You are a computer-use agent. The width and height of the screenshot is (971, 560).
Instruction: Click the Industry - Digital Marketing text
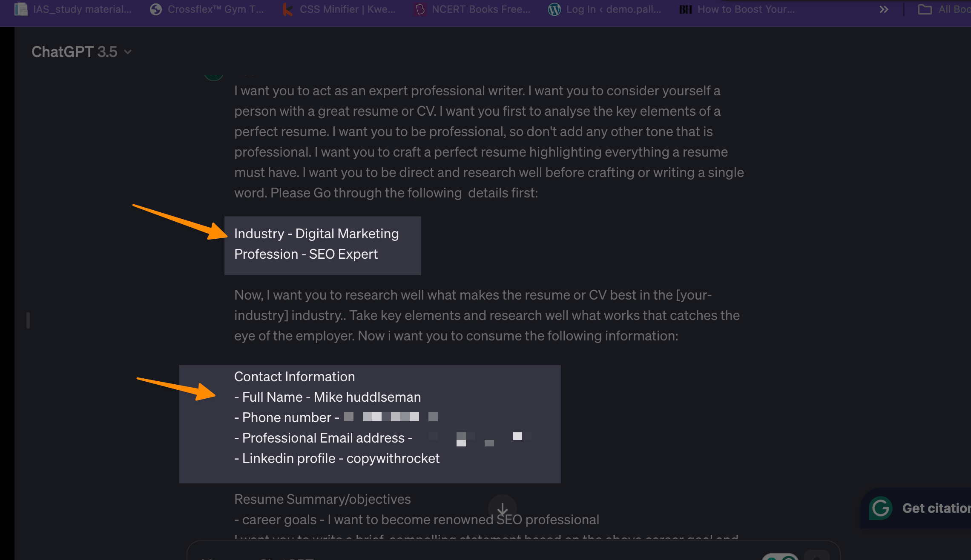coord(316,234)
